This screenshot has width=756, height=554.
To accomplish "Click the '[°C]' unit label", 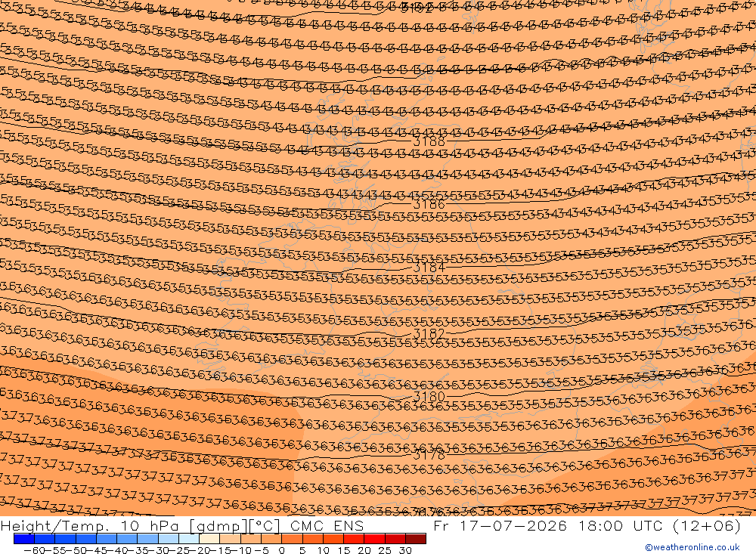I will click(264, 527).
